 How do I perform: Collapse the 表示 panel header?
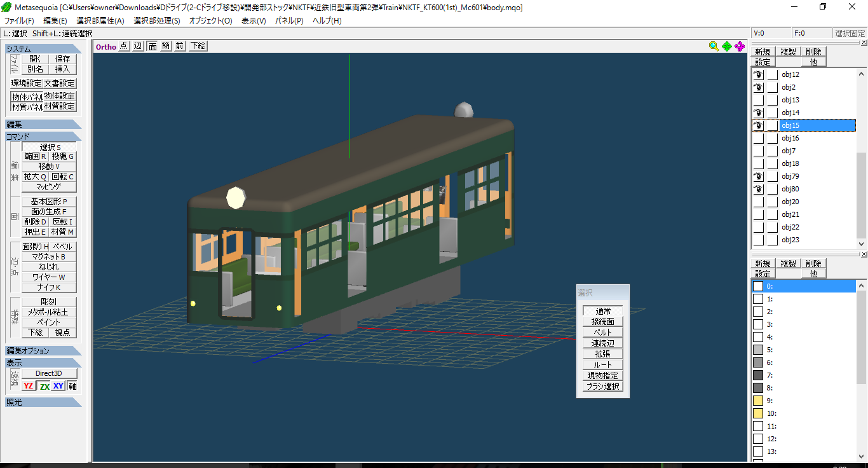(43, 363)
